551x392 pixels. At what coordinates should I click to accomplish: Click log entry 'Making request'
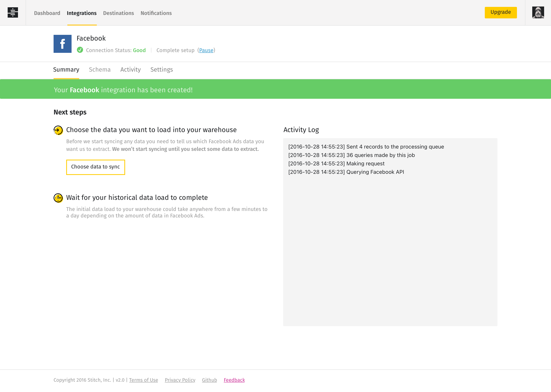[x=336, y=163]
